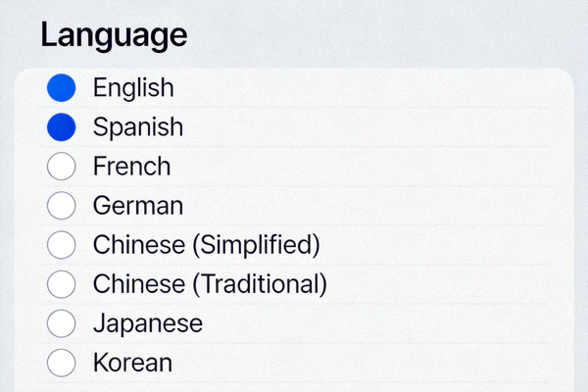Select the English radio button
The height and width of the screenshot is (392, 588).
(x=61, y=88)
